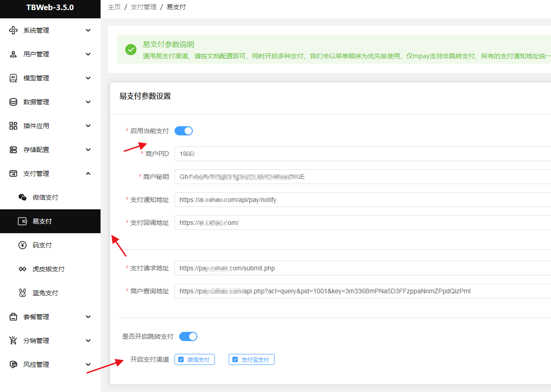Click 易支付 in the breadcrumb
The image size is (551, 392).
coord(176,7)
